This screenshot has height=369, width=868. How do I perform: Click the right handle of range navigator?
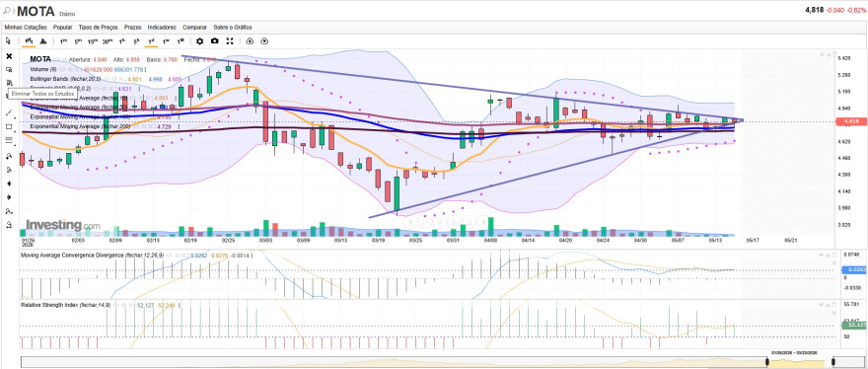pos(832,362)
